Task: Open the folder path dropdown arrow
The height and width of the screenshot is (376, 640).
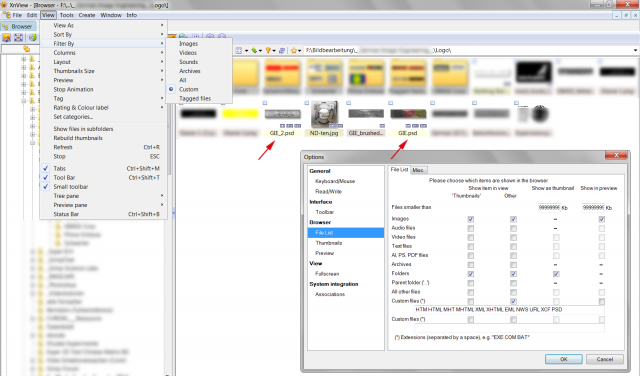Action: (x=635, y=51)
